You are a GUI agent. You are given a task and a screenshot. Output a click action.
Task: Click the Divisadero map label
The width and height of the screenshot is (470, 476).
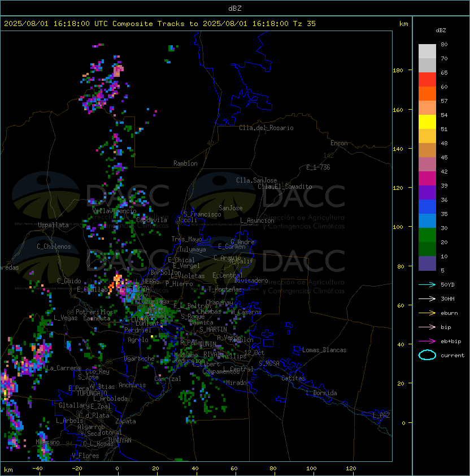[x=251, y=280]
